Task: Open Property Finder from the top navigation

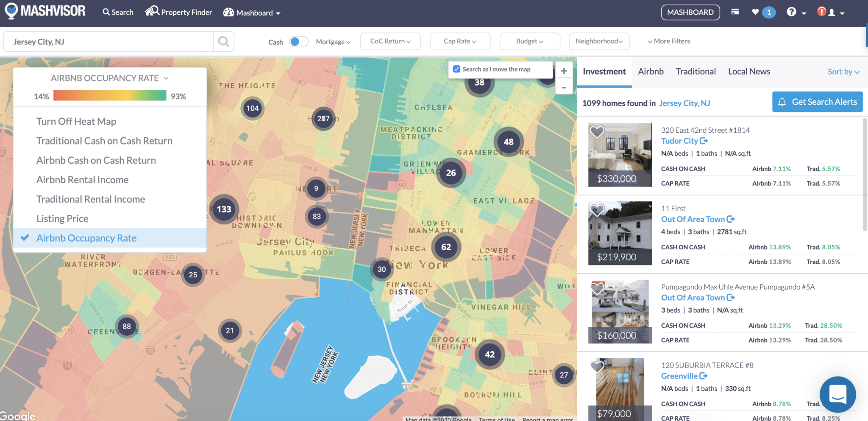Action: pyautogui.click(x=178, y=12)
